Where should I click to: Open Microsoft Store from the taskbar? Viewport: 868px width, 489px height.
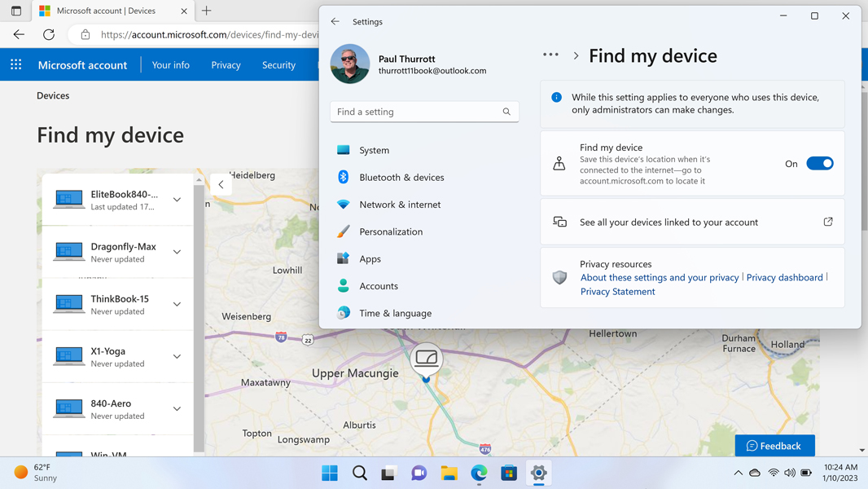coord(509,473)
